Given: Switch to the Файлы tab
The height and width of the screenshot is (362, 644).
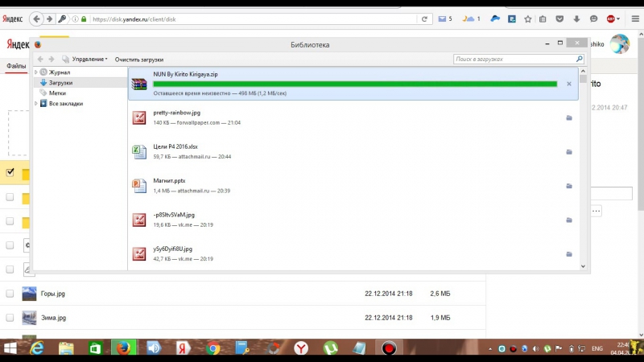Looking at the screenshot, I should tap(16, 66).
